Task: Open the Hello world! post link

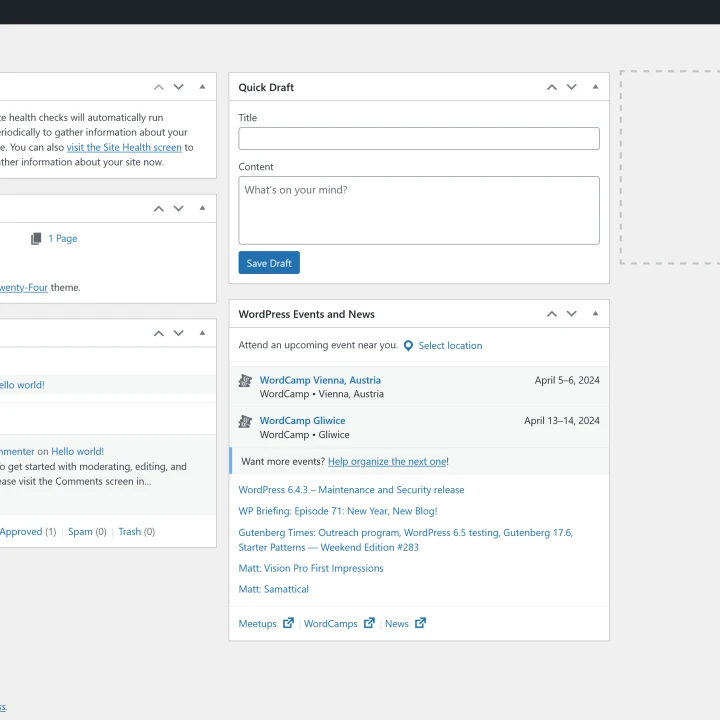Action: pyautogui.click(x=22, y=385)
